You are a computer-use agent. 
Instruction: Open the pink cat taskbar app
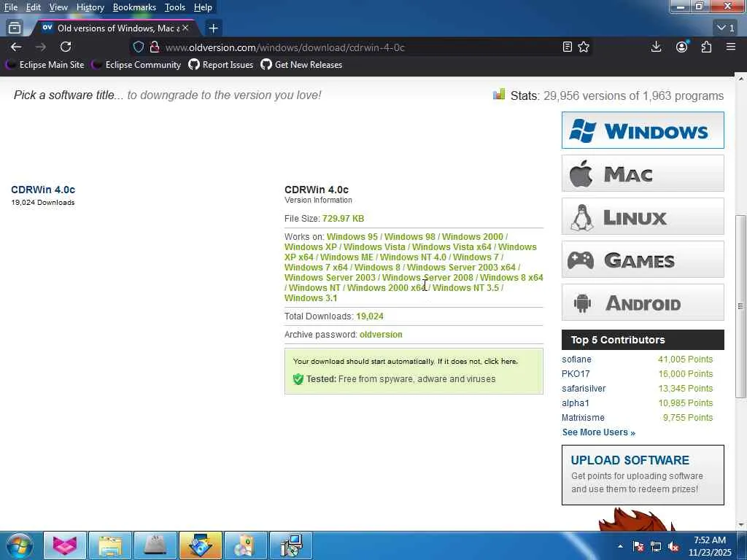click(x=65, y=545)
